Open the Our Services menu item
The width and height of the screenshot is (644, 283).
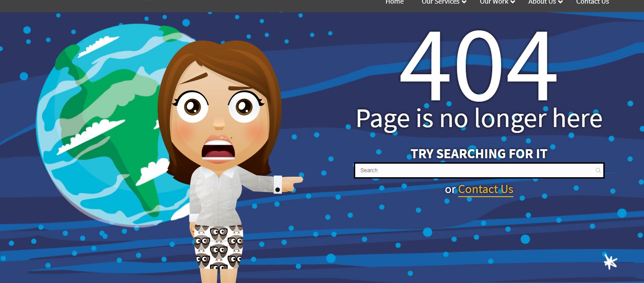tap(440, 2)
